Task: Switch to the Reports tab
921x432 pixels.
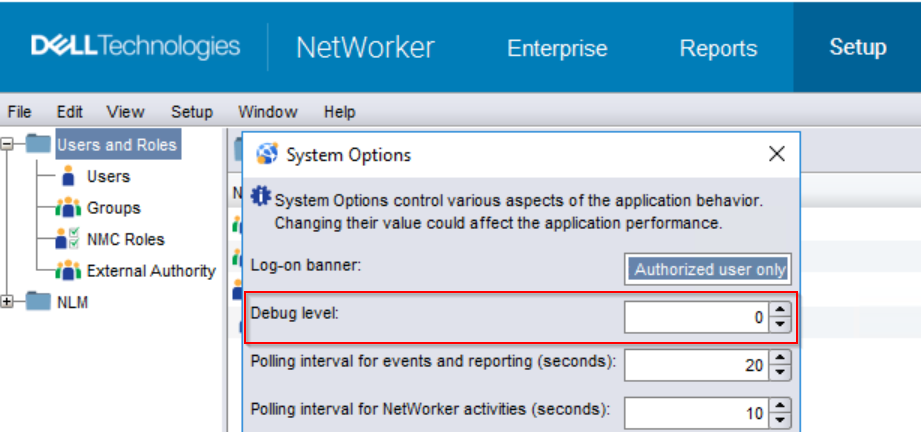Action: (718, 48)
